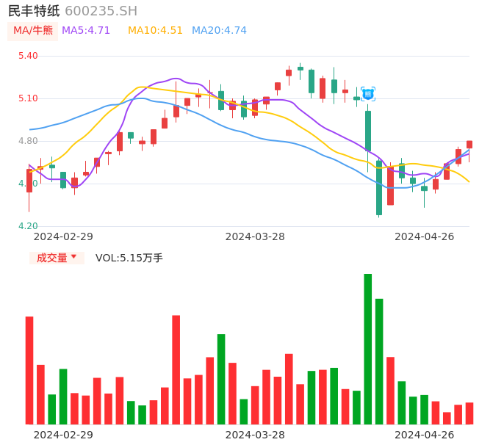Toggle the MA10 yellow legend label
The height and width of the screenshot is (445, 504).
tap(155, 31)
